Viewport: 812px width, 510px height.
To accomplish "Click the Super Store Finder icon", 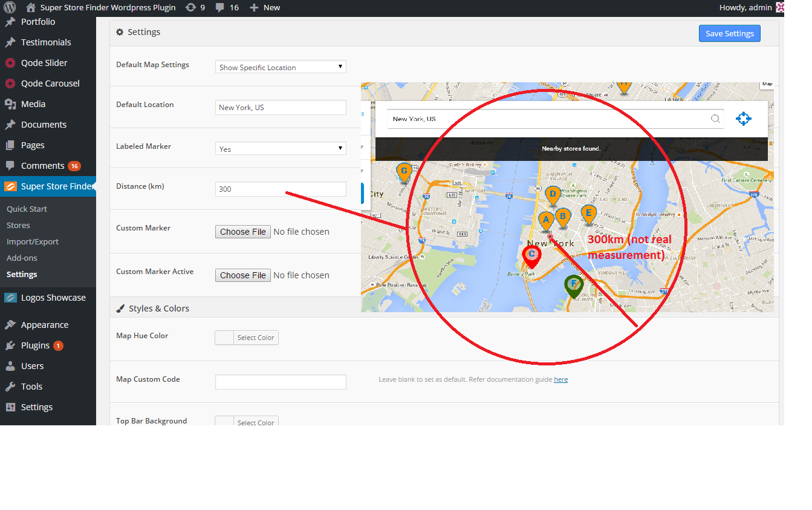I will click(10, 186).
